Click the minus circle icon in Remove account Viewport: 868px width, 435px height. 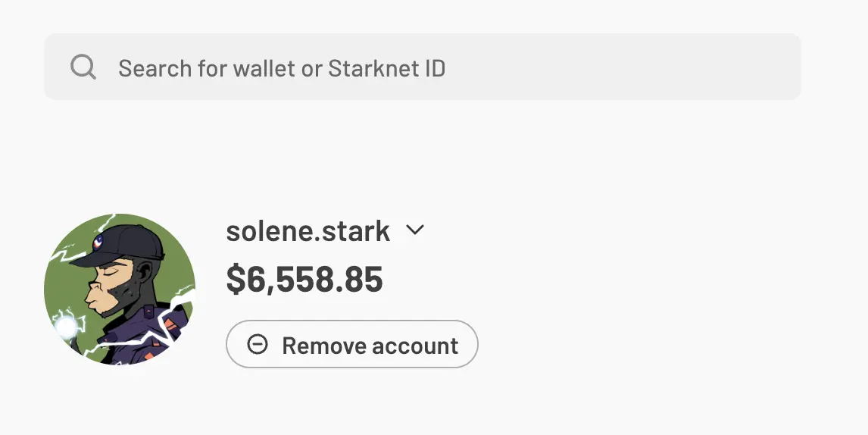[x=258, y=344]
